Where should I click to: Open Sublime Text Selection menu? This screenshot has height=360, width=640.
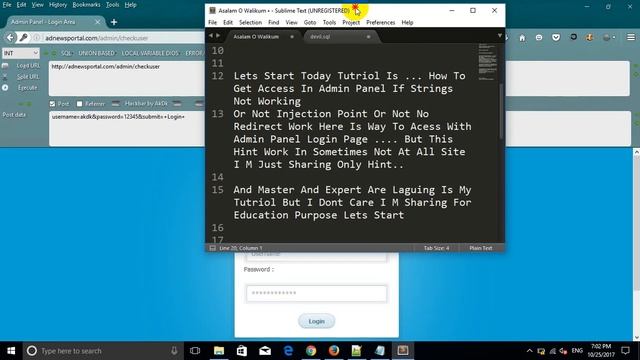[x=250, y=22]
